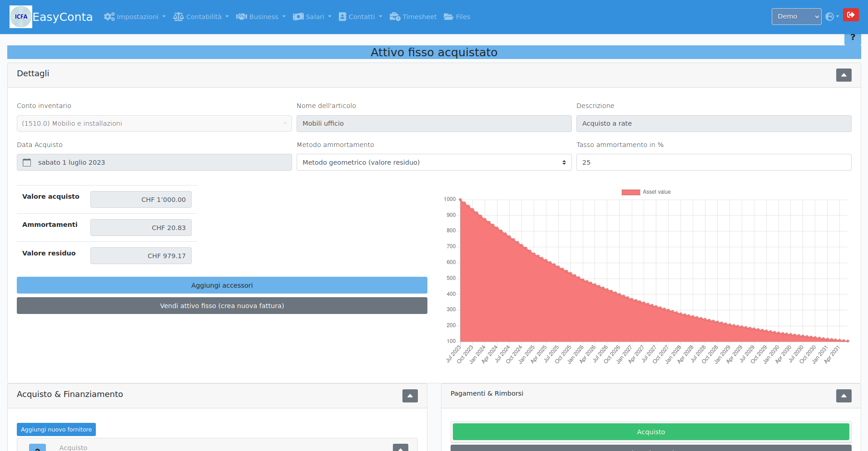The width and height of the screenshot is (868, 451).
Task: Open the Business menu
Action: coord(261,17)
